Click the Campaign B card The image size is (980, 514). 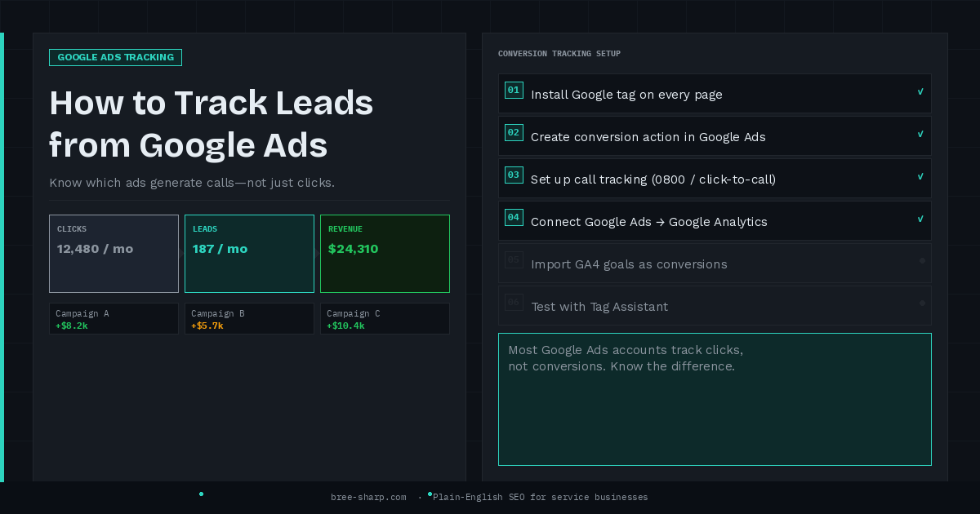pos(249,318)
